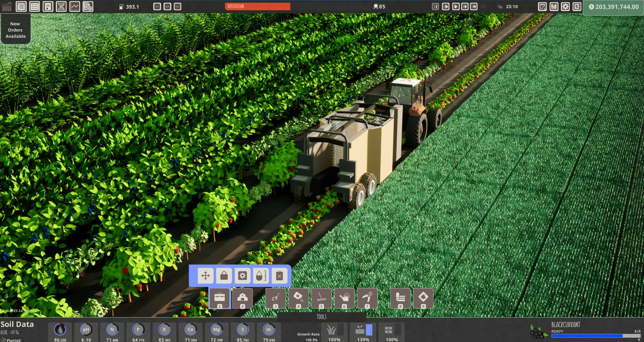Select the 1000 quantity multiplier
Viewport: 644px width, 342px height.
click(x=177, y=6)
